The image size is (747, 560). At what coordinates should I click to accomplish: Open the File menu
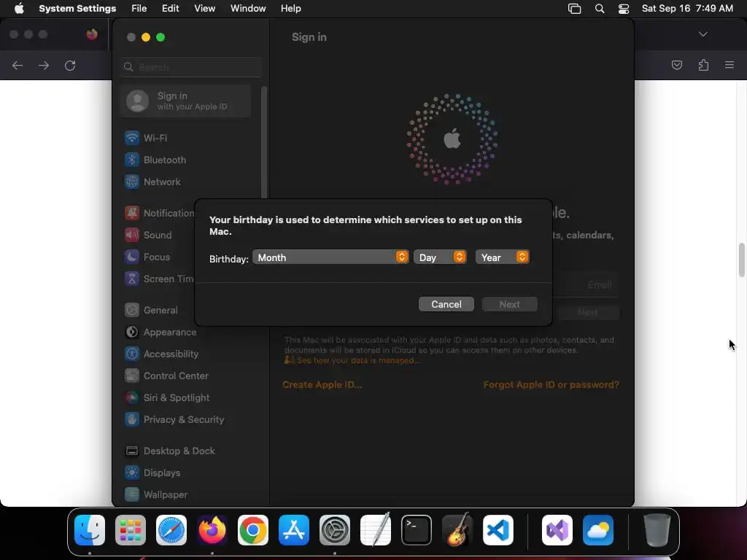click(x=139, y=9)
